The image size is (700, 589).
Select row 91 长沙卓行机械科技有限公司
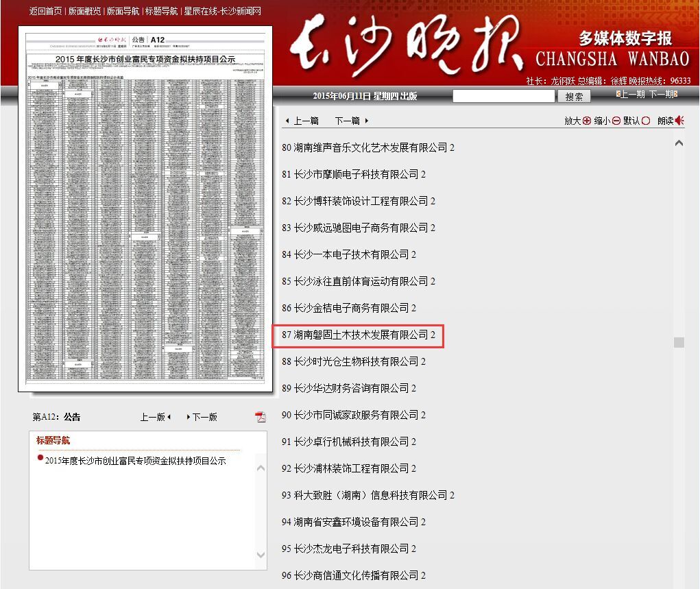(x=349, y=442)
